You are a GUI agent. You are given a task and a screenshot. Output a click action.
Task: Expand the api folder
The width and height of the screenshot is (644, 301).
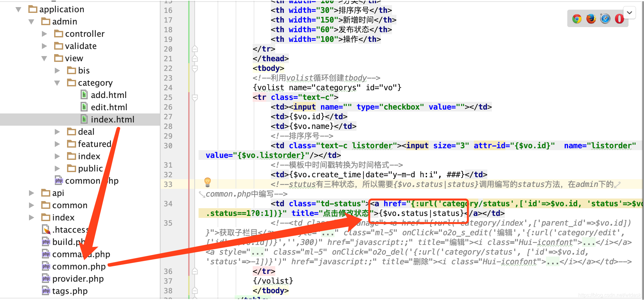[31, 193]
